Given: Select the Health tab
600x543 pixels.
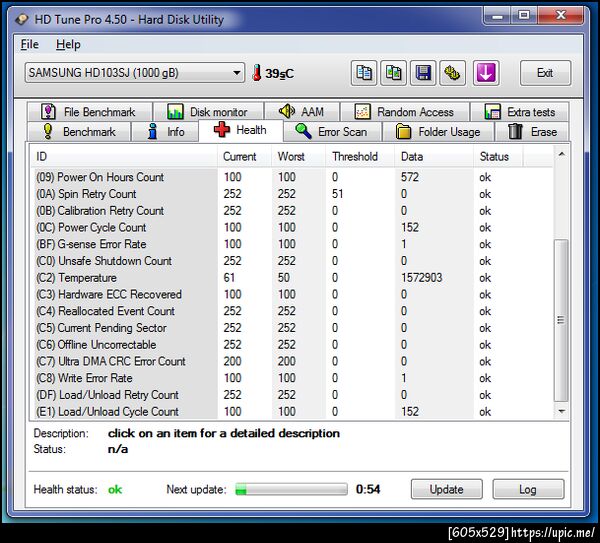Looking at the screenshot, I should (x=241, y=130).
